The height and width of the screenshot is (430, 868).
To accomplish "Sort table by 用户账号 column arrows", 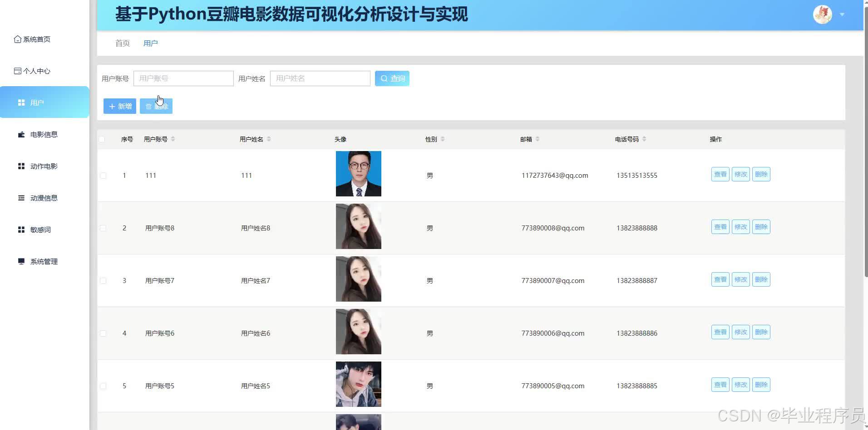I will click(173, 139).
